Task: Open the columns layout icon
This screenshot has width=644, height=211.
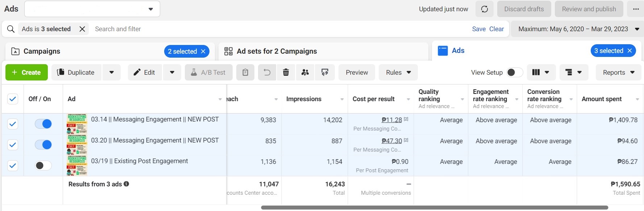Action: pyautogui.click(x=540, y=73)
